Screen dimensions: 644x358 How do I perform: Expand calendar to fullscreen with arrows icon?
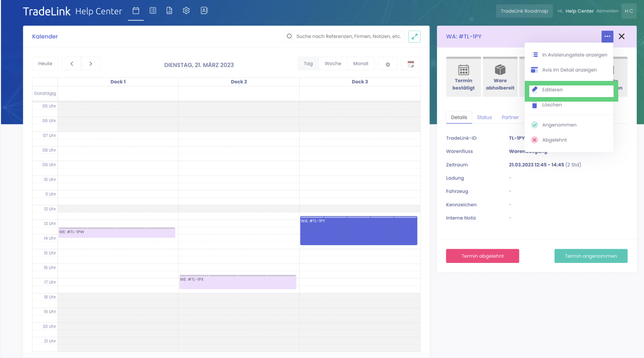click(414, 36)
